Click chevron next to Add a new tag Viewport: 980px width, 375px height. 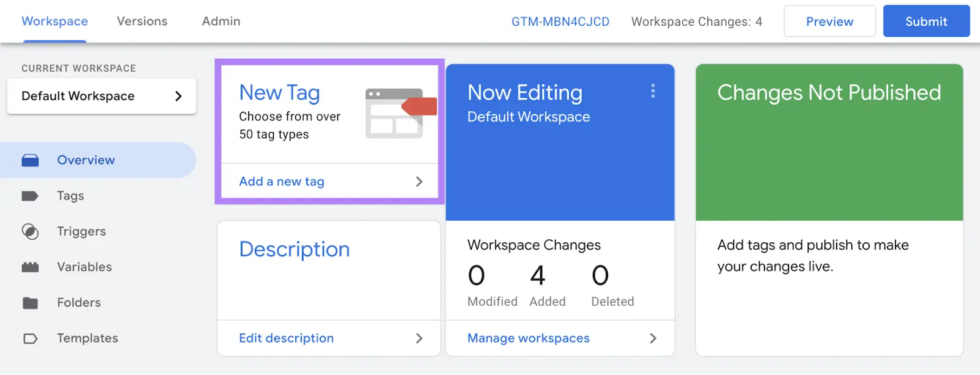419,182
